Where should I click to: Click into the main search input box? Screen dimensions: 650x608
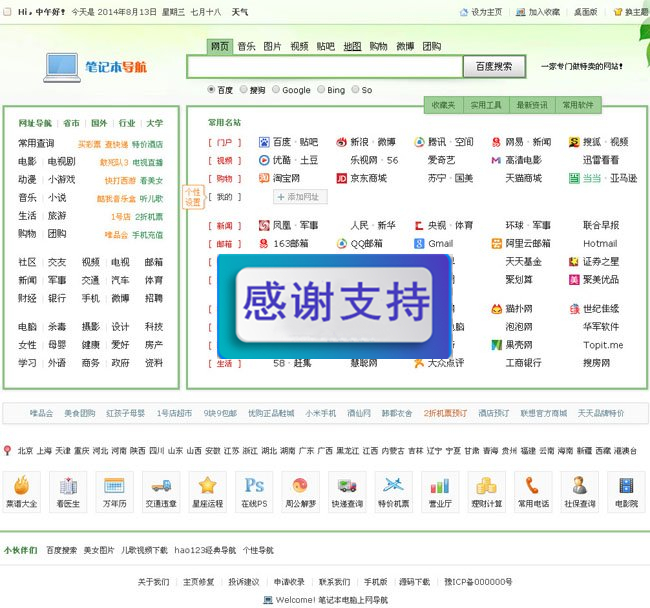[325, 66]
